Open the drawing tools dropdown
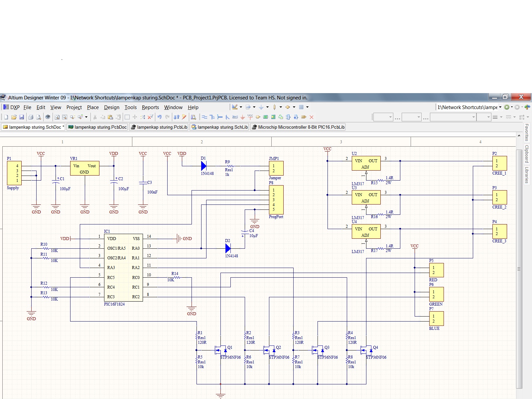The image size is (532, 399). [x=241, y=107]
